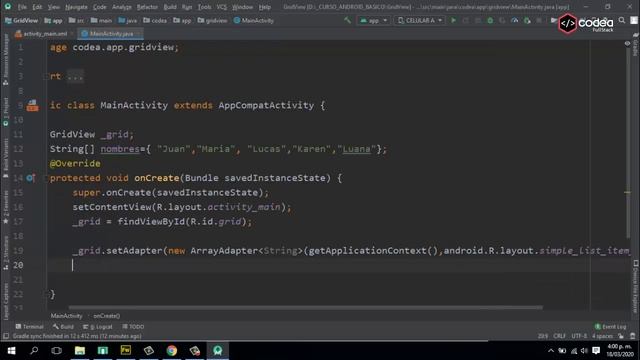
Task: Open the Android profiler gauge icon
Action: click(515, 20)
